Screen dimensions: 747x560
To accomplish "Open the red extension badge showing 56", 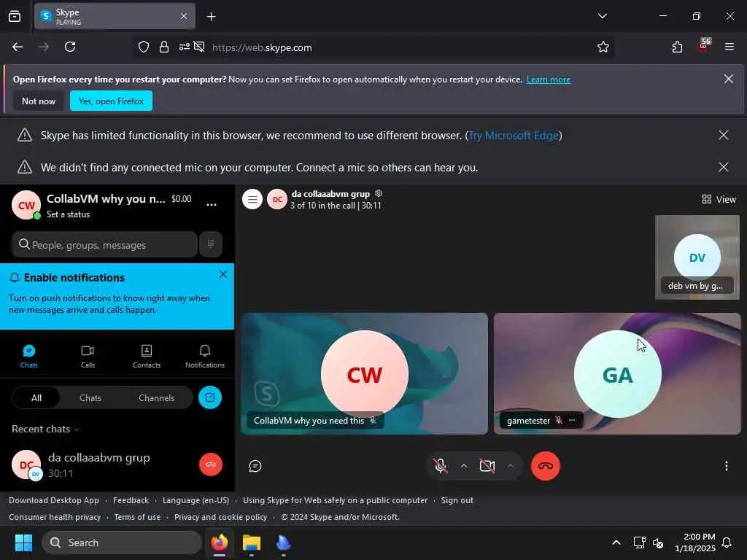I will click(x=704, y=45).
